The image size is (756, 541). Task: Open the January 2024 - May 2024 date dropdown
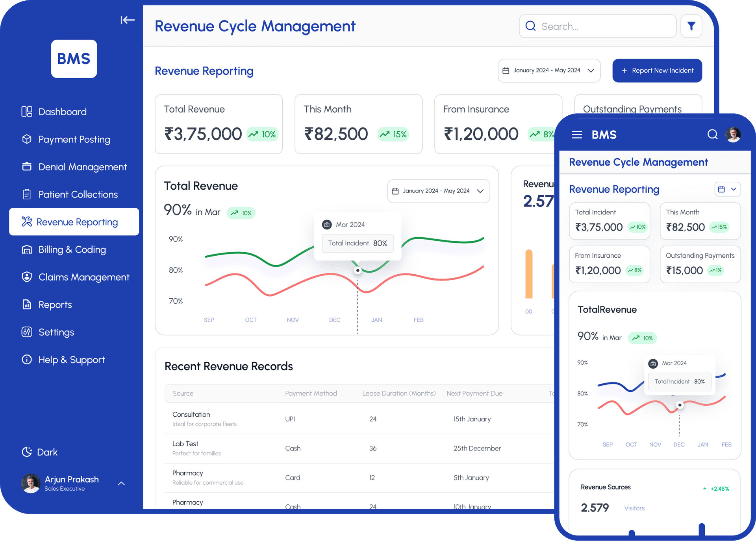click(x=549, y=70)
